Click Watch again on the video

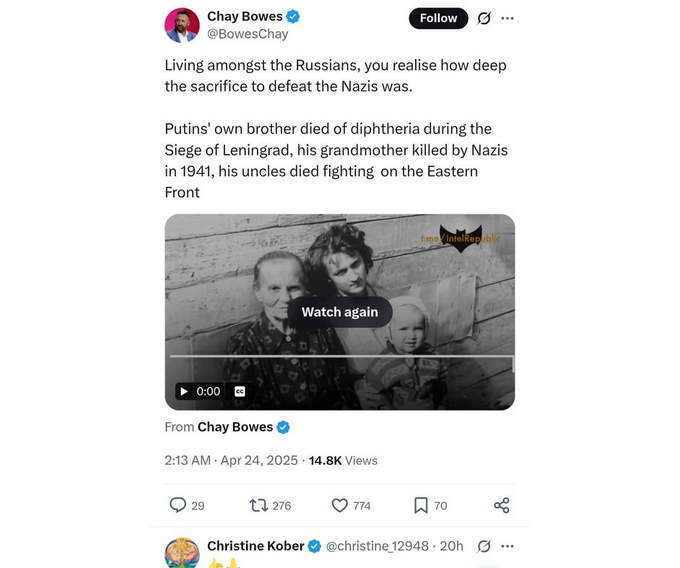340,312
